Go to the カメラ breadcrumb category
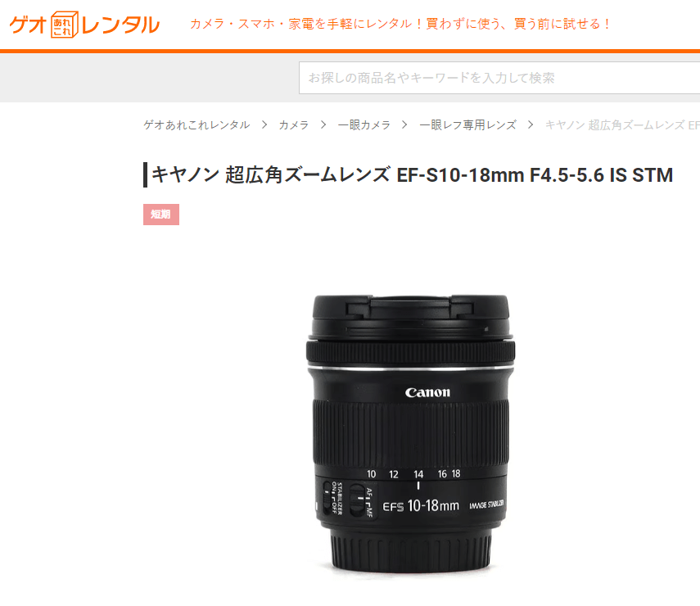Image resolution: width=700 pixels, height=606 pixels. point(293,125)
